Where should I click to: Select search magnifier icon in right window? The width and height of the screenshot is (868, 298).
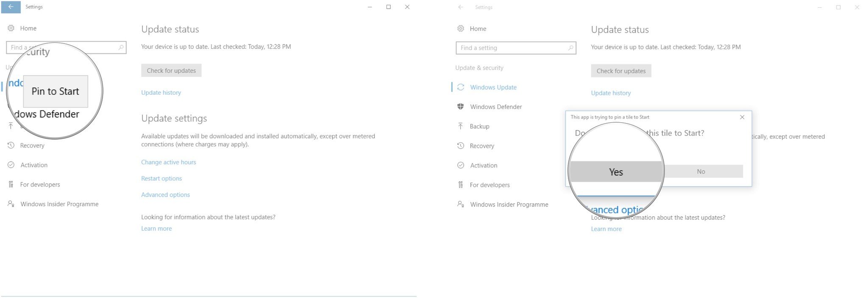(570, 48)
